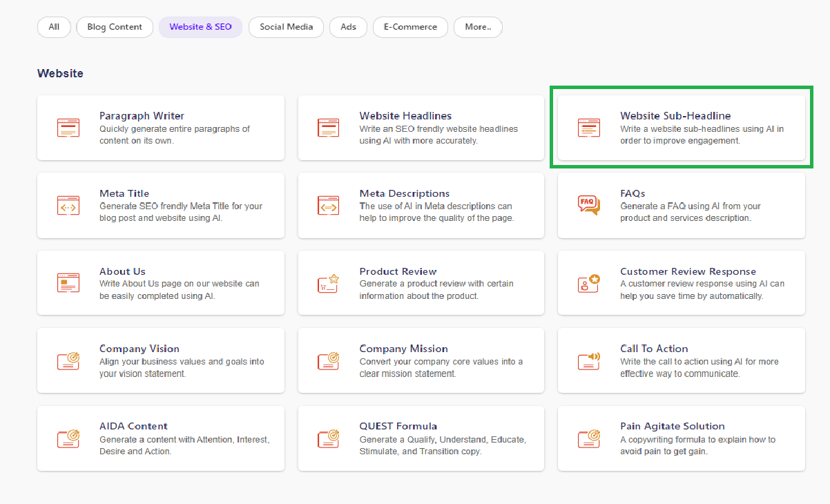Image resolution: width=830 pixels, height=504 pixels.
Task: Open the Website Sub-Headline tool
Action: 680,128
